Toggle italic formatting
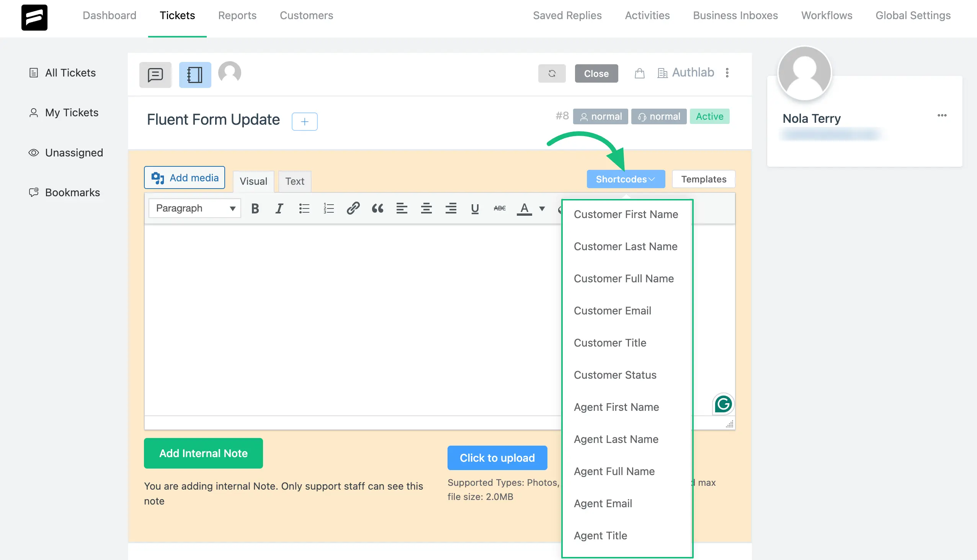977x560 pixels. pos(279,208)
